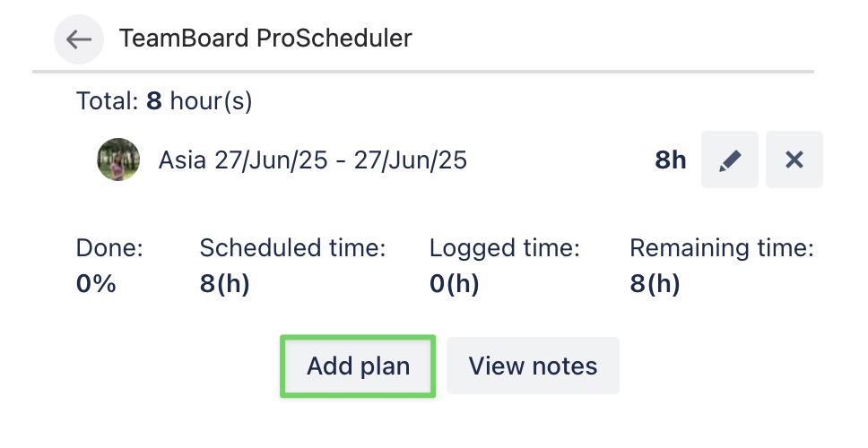868x448 pixels.
Task: Click the Done: label
Action: pos(109,248)
